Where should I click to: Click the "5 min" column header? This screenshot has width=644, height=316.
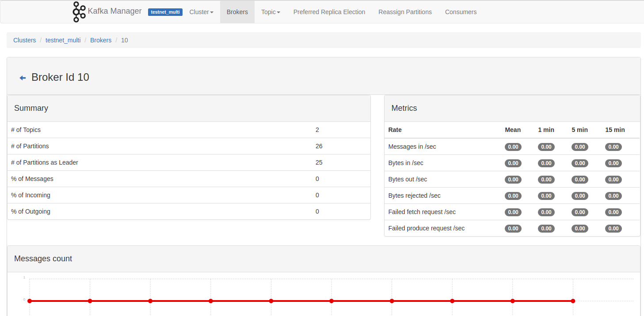tap(579, 130)
